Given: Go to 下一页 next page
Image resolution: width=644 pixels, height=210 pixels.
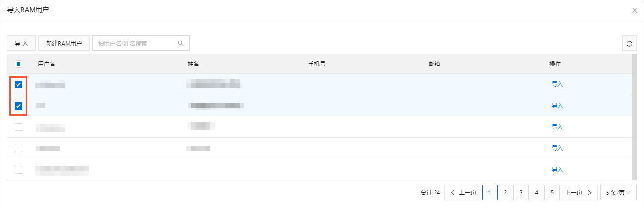Looking at the screenshot, I should (578, 193).
